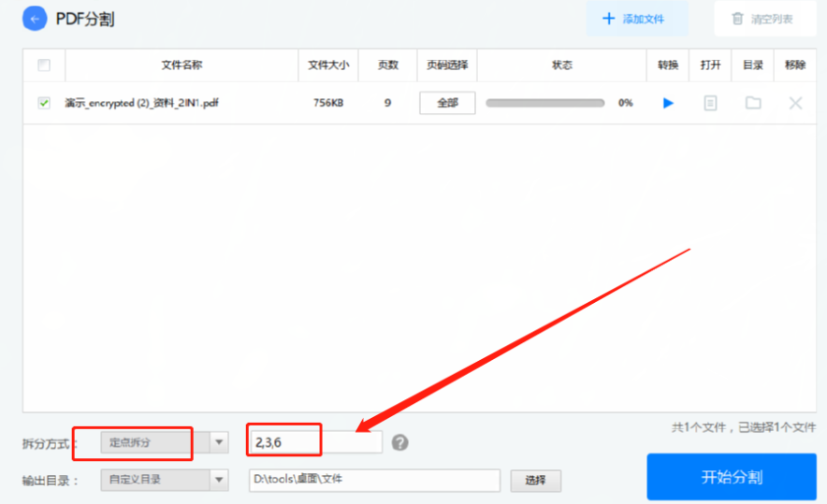The image size is (827, 504).
Task: Click the 打开 column header
Action: click(x=710, y=65)
